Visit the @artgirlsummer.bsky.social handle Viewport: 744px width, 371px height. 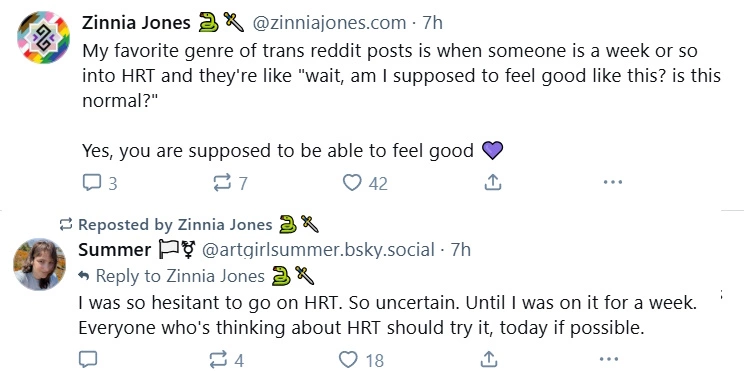coord(318,250)
